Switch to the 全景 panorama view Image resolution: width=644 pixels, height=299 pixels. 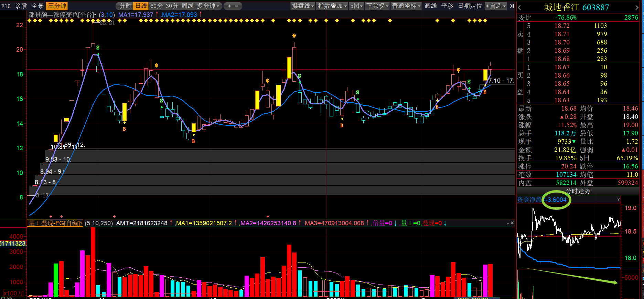pos(37,6)
